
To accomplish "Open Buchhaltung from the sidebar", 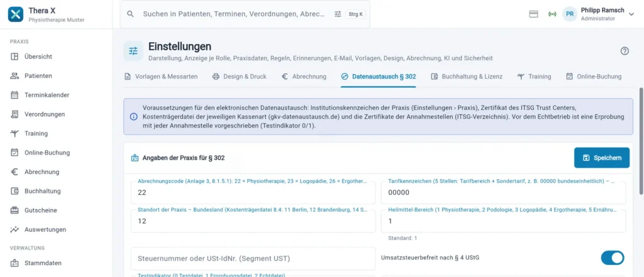I will 56,191.
